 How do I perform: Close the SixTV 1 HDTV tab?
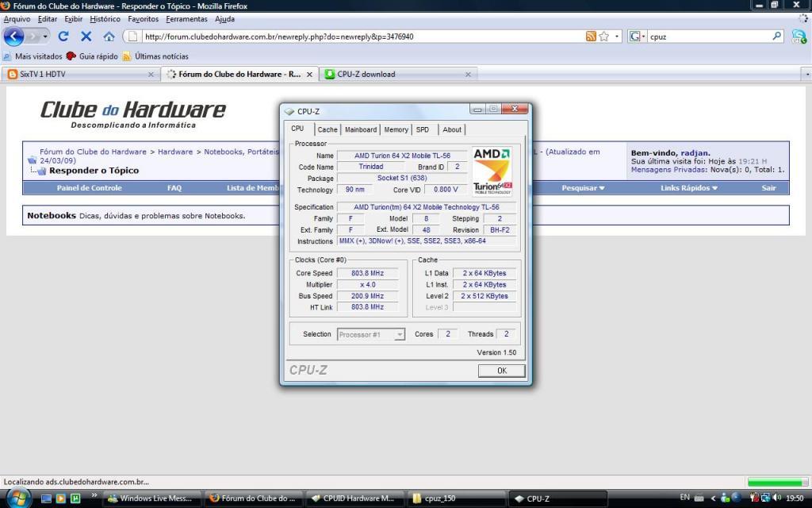pyautogui.click(x=151, y=75)
